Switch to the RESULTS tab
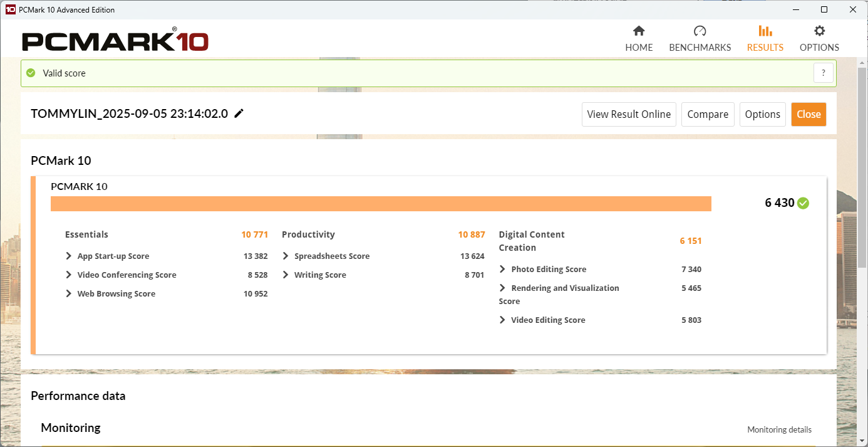The width and height of the screenshot is (868, 447). coord(765,39)
